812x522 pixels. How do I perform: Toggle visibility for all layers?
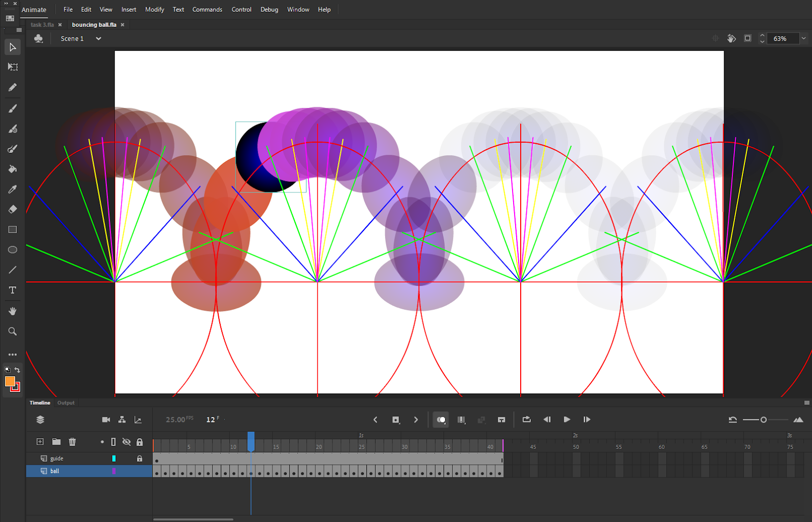126,442
